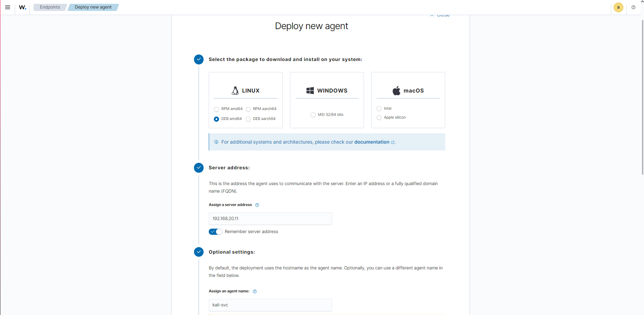The height and width of the screenshot is (315, 644).
Task: Select Apple silicon architecture
Action: (x=379, y=117)
